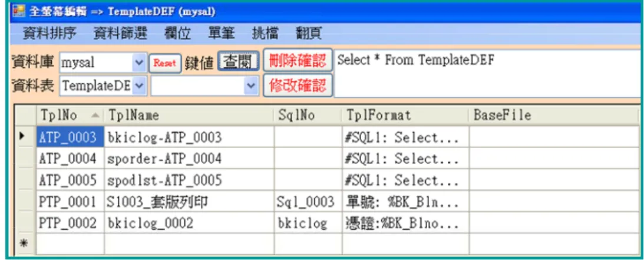Sort by the TplNo column header
This screenshot has height=260, width=644.
(70, 116)
